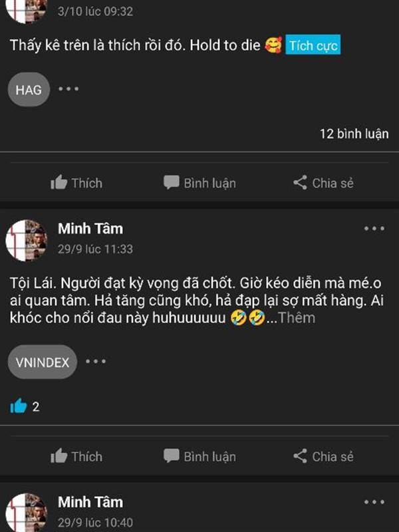Select the Tích cực sentiment label
Viewport: 399px width, 532px height.
[313, 46]
